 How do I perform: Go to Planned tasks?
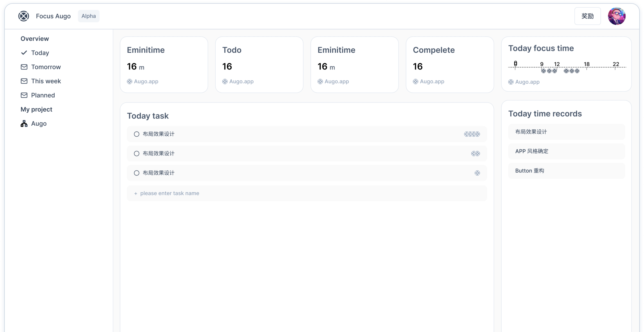(x=43, y=95)
